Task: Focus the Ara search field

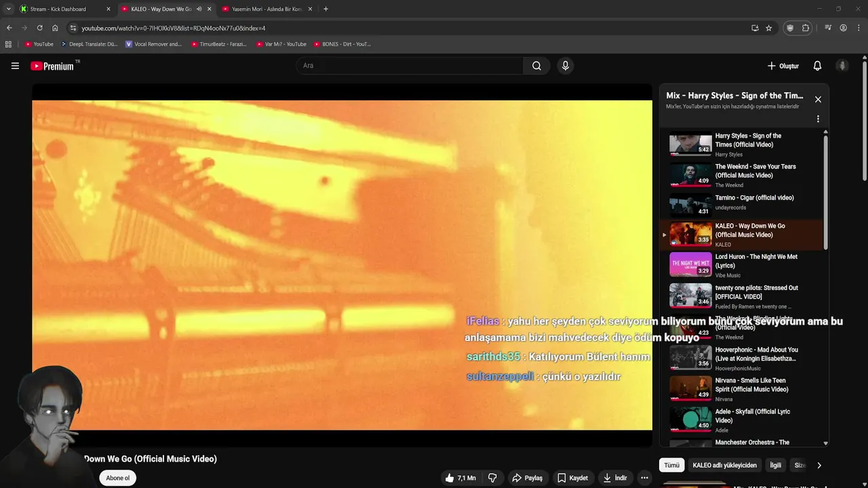Action: (410, 66)
